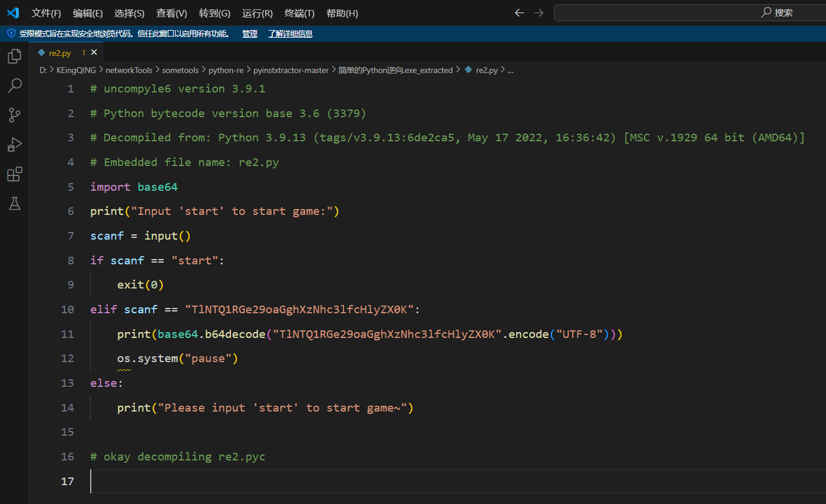Screen dimensions: 826x504
Task: Click the 'import' keyword on line 5
Action: point(110,187)
